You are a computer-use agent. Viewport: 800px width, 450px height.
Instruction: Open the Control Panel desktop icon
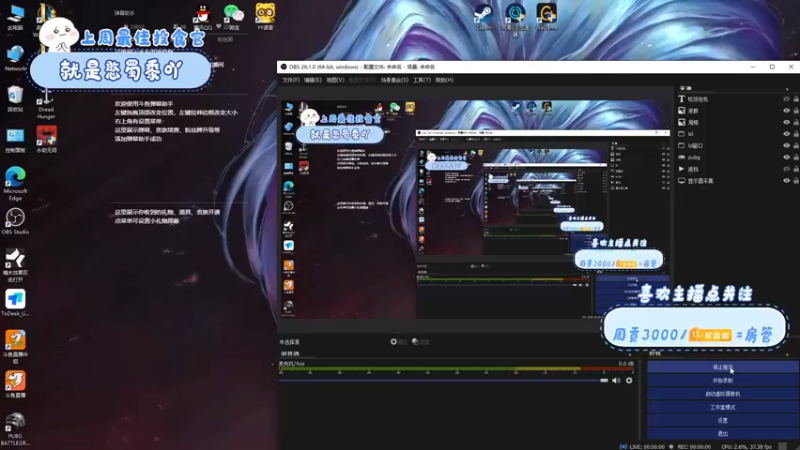pos(15,140)
